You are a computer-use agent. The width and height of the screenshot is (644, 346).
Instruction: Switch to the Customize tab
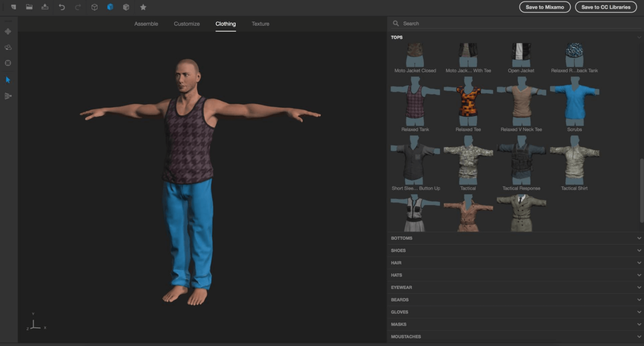coord(187,24)
